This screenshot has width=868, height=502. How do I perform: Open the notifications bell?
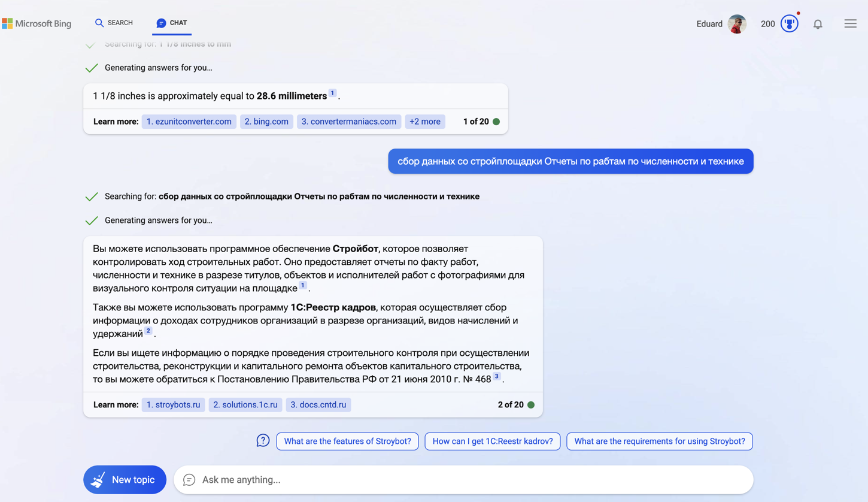click(x=818, y=24)
